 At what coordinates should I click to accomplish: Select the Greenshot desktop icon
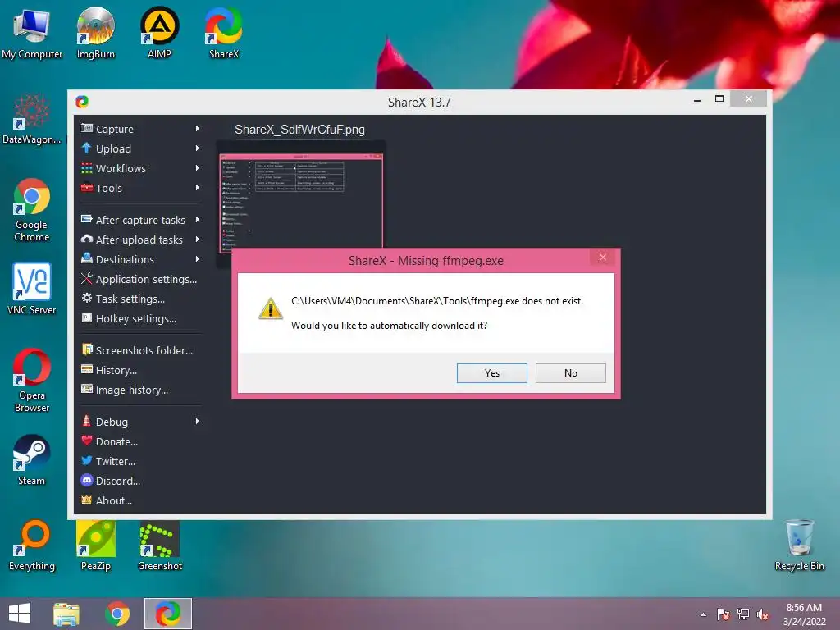click(x=160, y=546)
